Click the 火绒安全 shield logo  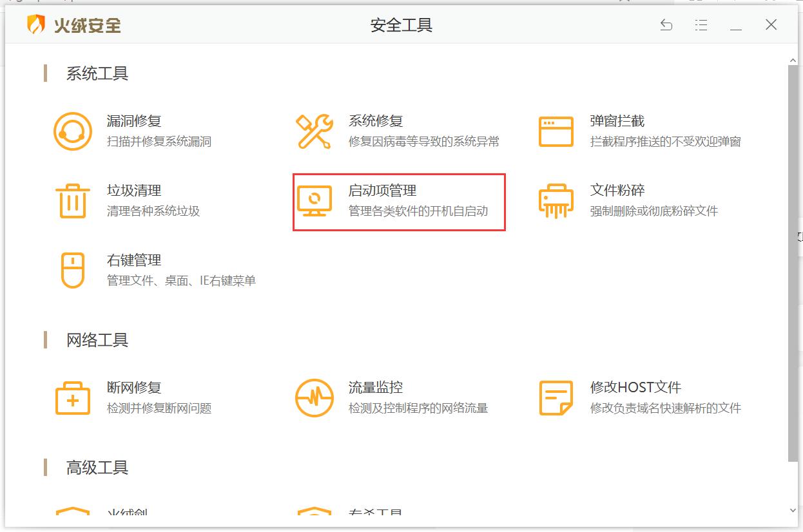pos(32,26)
